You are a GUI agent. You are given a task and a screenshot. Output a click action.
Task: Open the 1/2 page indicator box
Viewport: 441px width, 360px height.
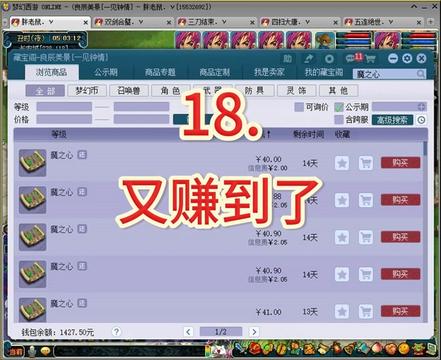[221, 332]
